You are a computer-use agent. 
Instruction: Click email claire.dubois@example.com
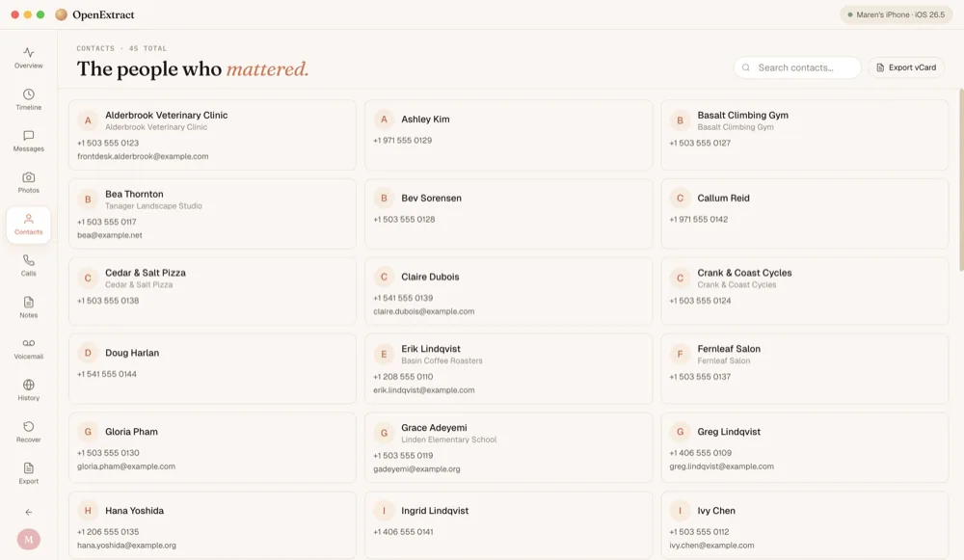click(423, 311)
